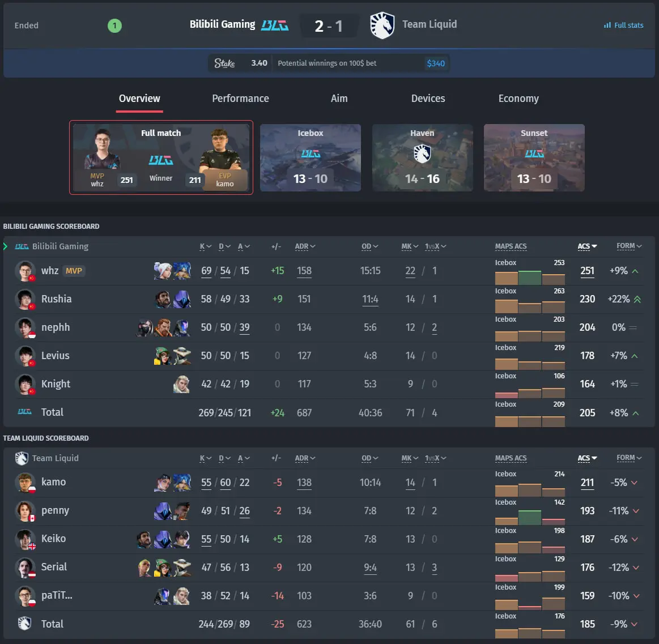Viewport: 659px width, 644px height.
Task: Open the Full stats link
Action: coord(624,25)
